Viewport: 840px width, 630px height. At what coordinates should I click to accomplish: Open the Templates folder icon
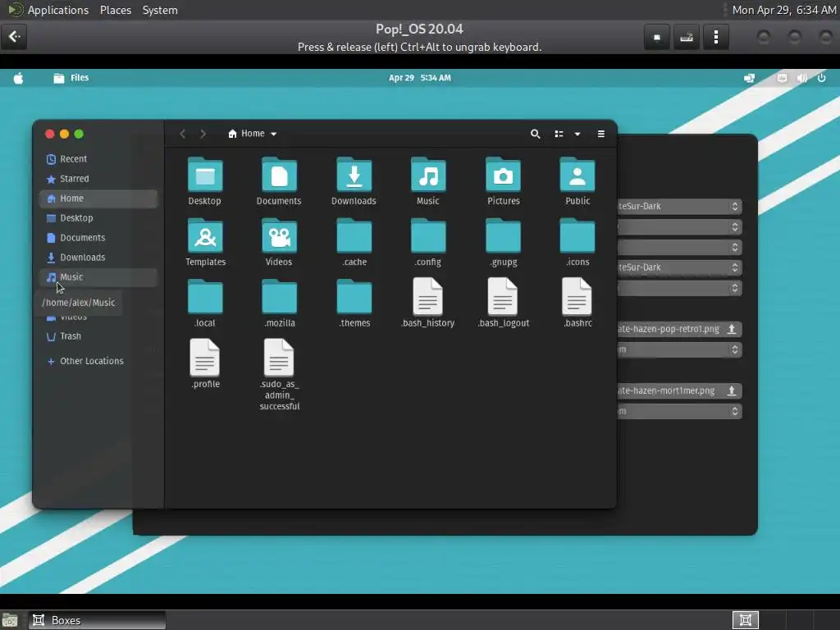point(204,236)
